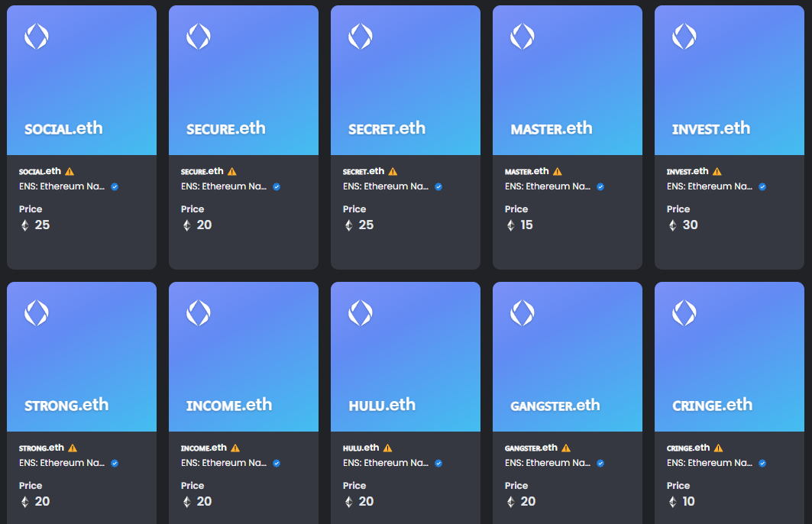The width and height of the screenshot is (812, 524).
Task: Click warning icon next to CRINGE.eth
Action: point(718,448)
